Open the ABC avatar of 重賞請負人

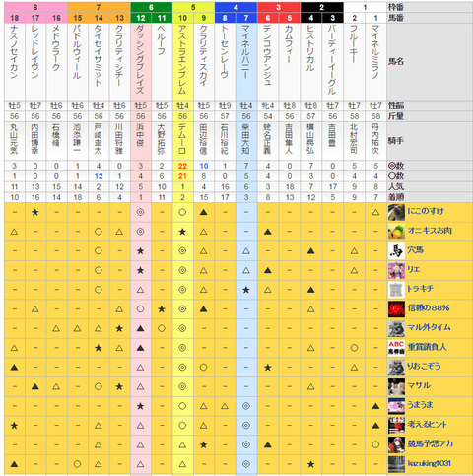(x=396, y=348)
